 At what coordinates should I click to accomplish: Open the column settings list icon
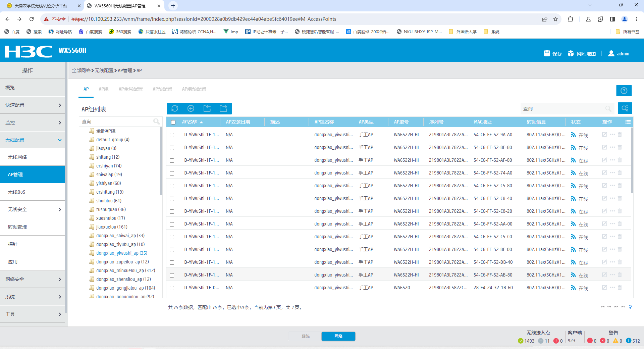coord(628,122)
